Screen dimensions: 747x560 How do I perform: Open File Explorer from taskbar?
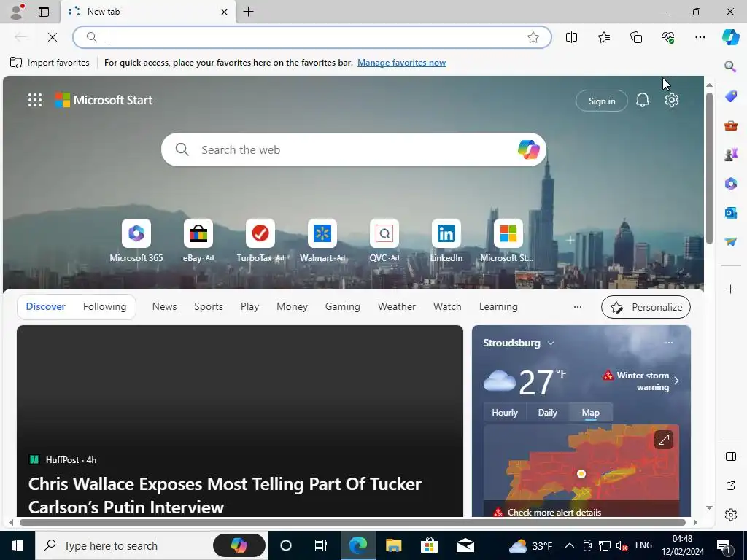[x=393, y=545]
